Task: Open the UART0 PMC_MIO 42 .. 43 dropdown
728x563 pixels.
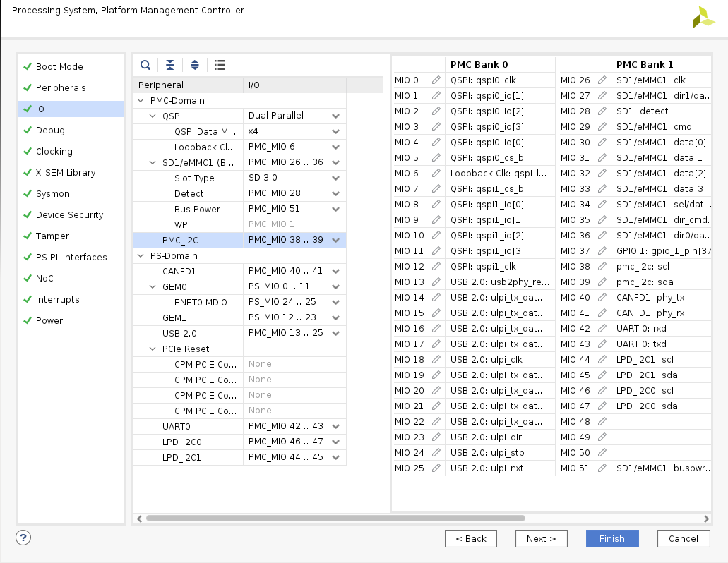Action: point(335,427)
